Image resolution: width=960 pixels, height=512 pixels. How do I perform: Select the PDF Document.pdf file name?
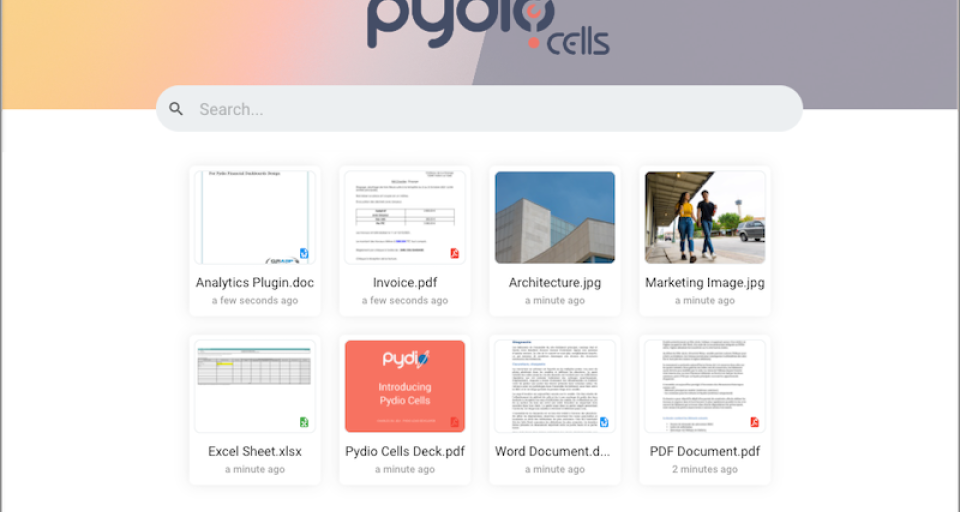click(x=705, y=451)
